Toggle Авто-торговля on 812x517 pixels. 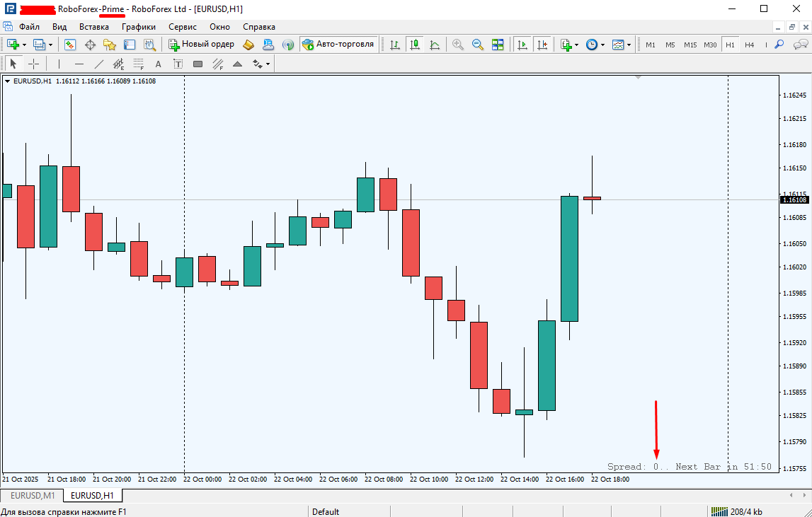(x=340, y=44)
